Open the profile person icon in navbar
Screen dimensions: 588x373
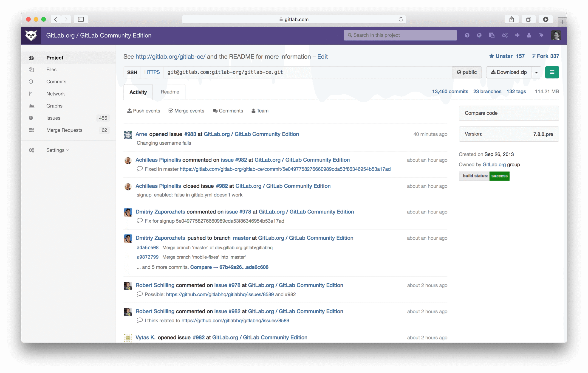pos(529,35)
